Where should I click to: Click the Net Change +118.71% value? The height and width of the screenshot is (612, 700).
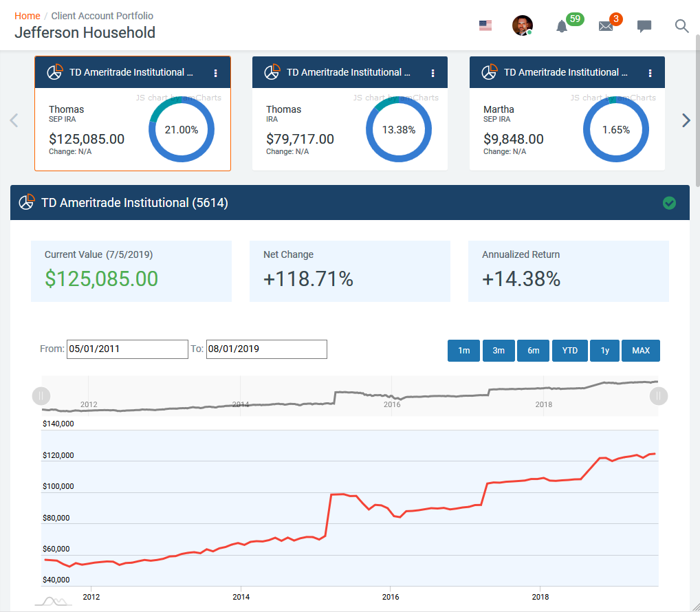tap(309, 279)
